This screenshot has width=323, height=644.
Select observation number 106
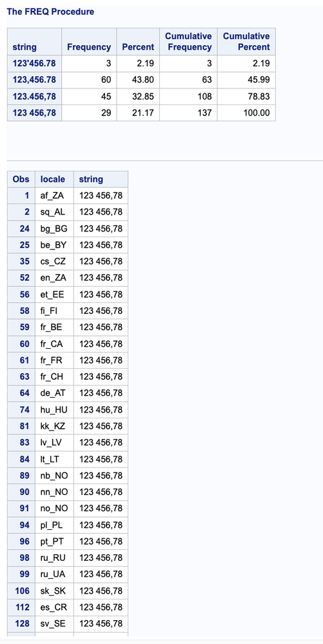pos(21,590)
